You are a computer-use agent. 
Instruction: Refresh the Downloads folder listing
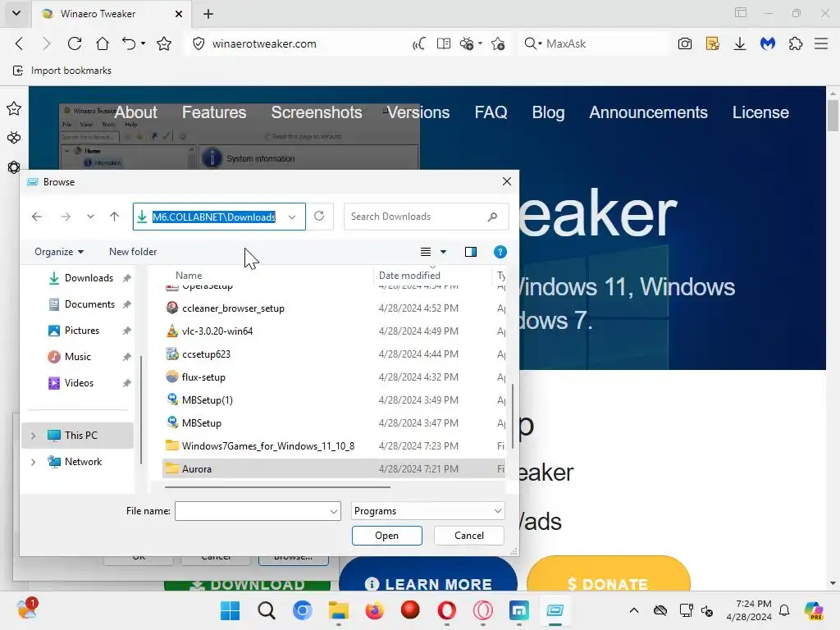(x=319, y=216)
